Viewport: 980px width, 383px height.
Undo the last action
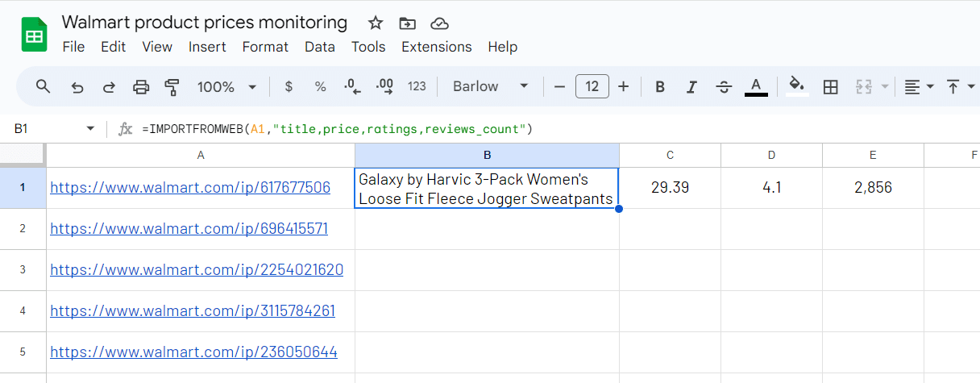coord(77,86)
